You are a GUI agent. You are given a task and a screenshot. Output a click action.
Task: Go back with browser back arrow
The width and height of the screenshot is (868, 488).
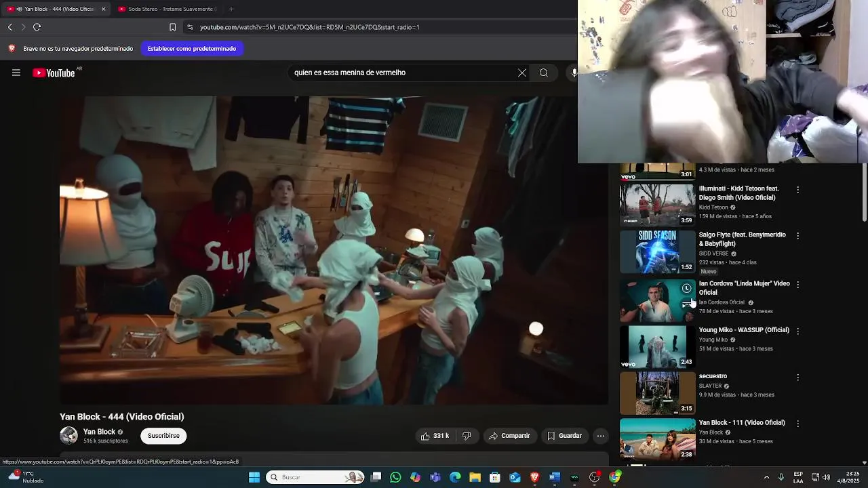tap(9, 27)
